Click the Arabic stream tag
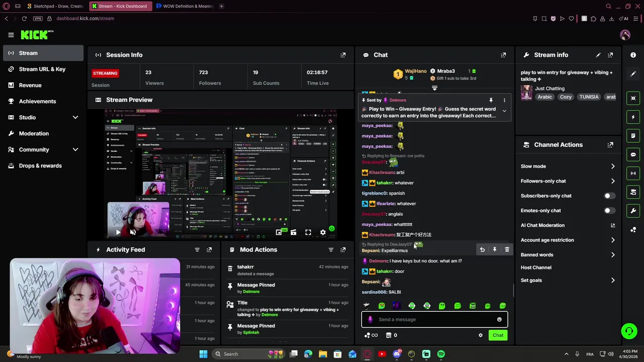 544,97
